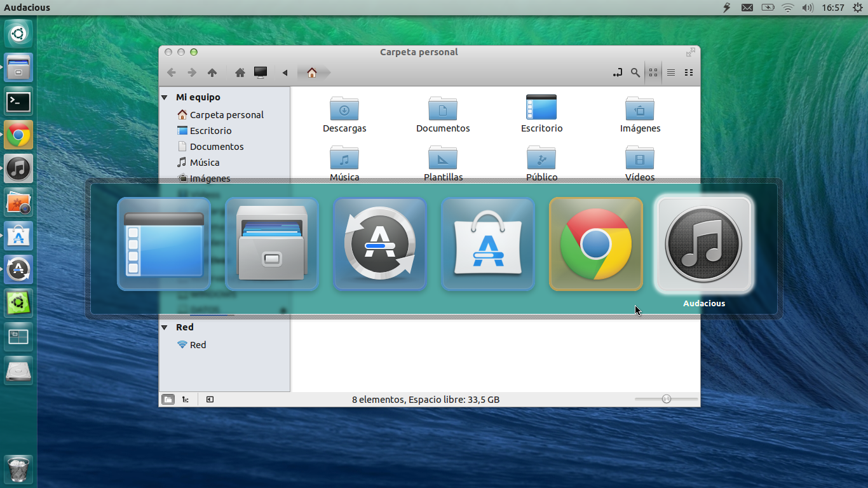Open the Vídeos folder
The width and height of the screenshot is (868, 488).
[x=640, y=163]
